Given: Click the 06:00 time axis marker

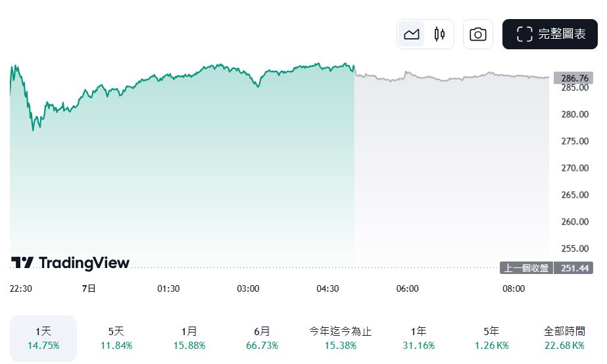Looking at the screenshot, I should click(407, 288).
